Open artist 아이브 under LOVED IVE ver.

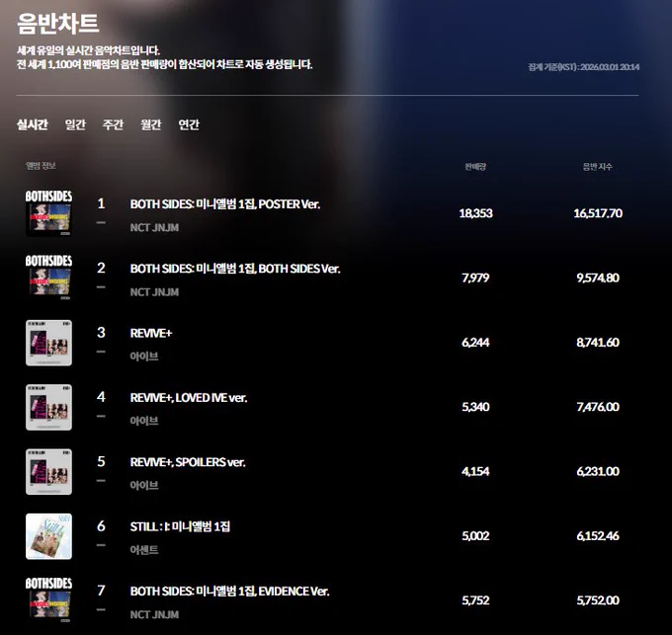point(144,421)
